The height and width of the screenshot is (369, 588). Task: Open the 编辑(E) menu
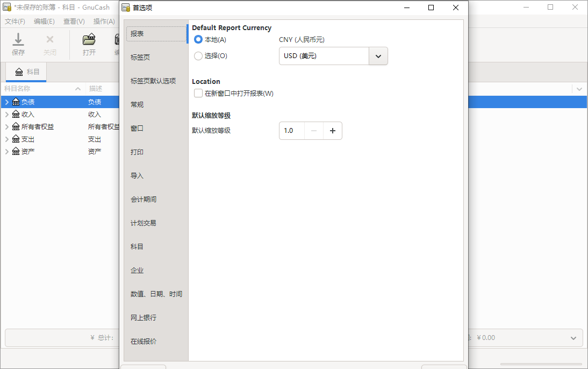point(44,21)
